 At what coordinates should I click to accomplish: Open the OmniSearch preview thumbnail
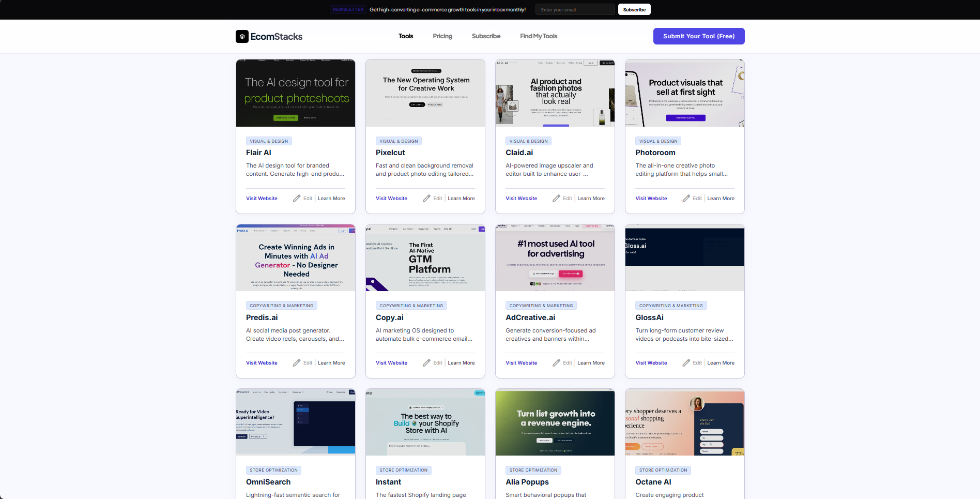(x=296, y=422)
